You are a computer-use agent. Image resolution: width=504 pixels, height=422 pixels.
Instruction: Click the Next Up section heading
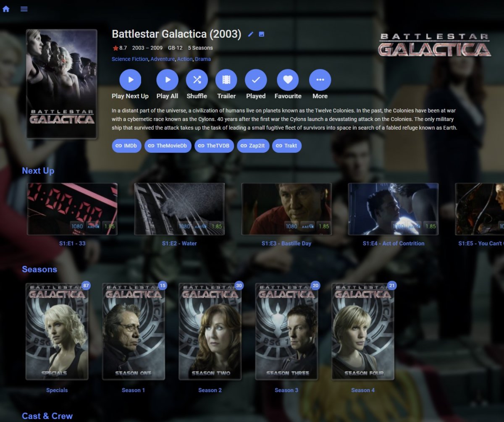[38, 171]
